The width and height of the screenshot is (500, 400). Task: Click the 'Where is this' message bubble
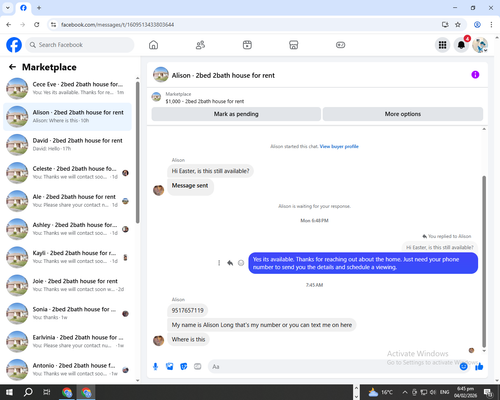click(188, 339)
